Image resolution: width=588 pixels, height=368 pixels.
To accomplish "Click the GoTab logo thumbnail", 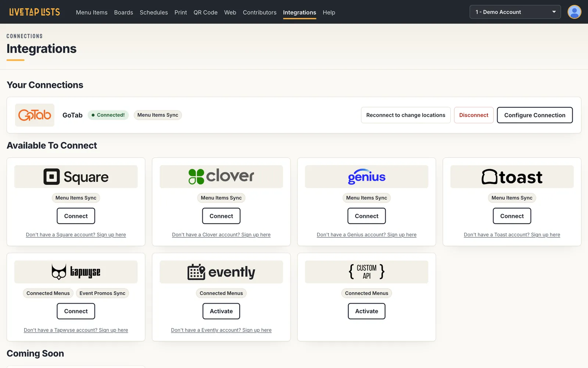I will [35, 115].
